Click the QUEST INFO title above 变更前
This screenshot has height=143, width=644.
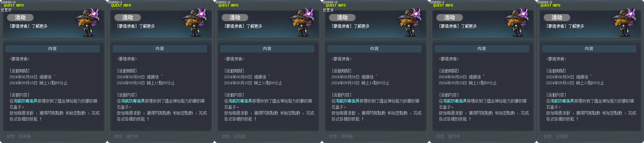14,6
